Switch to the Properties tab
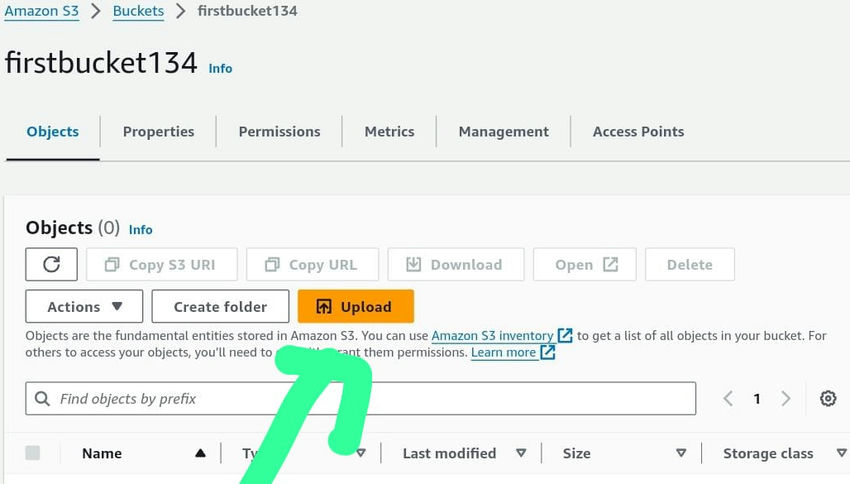This screenshot has width=850, height=484. point(158,132)
